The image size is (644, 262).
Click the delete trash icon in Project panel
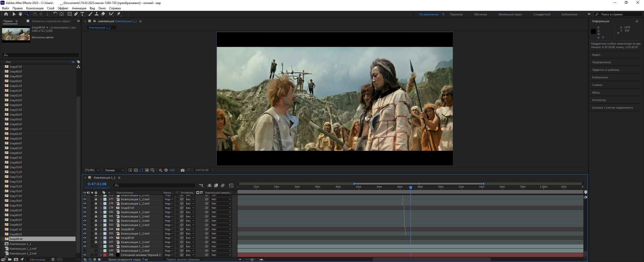tap(53, 259)
